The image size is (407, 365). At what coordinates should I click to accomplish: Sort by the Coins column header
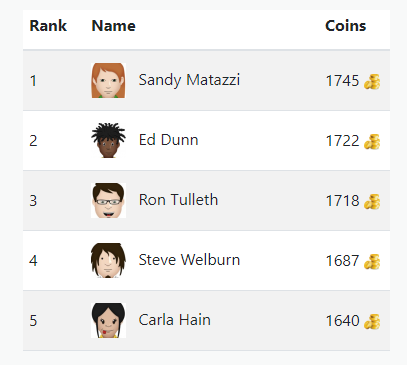[346, 26]
